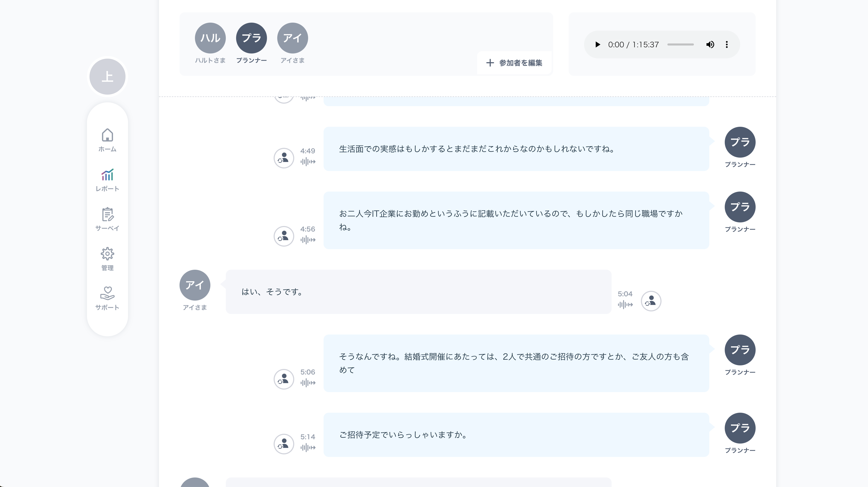
Task: Select アイさま participant avatar at top
Action: [x=292, y=38]
